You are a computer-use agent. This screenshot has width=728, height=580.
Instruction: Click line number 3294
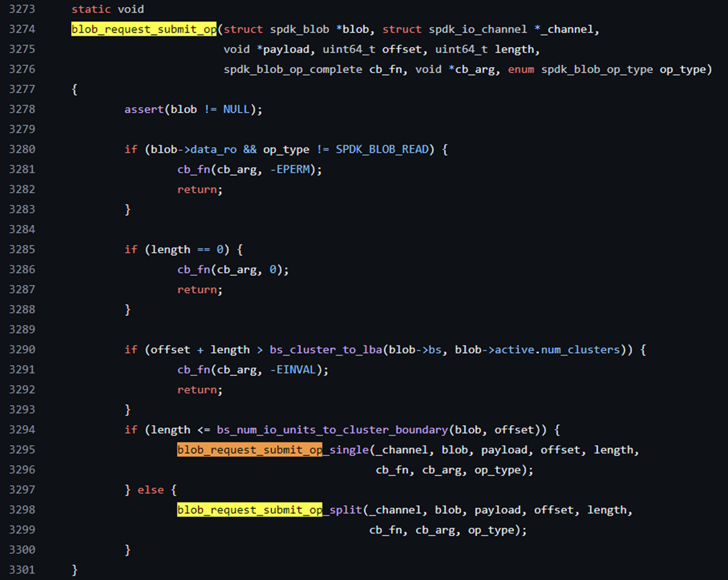point(22,429)
